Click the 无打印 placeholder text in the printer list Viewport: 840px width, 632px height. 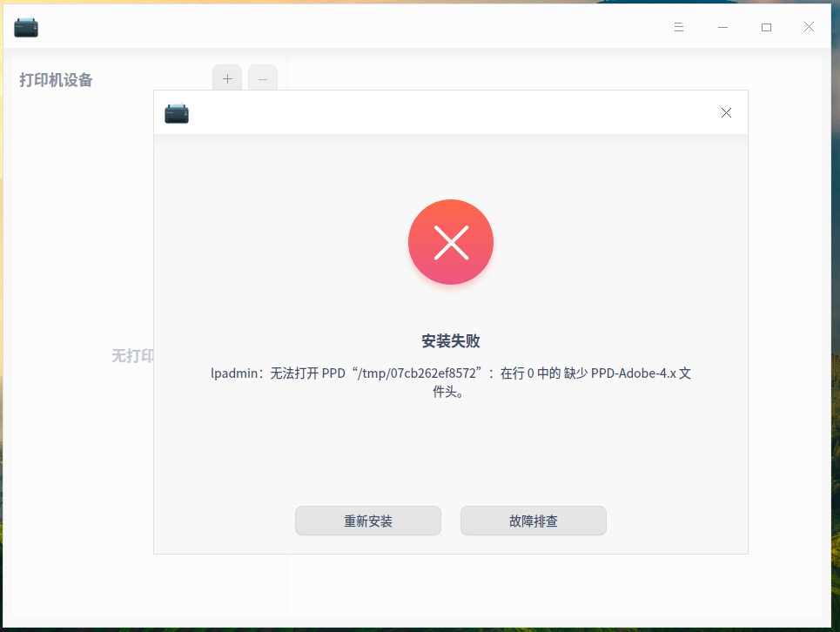click(132, 356)
